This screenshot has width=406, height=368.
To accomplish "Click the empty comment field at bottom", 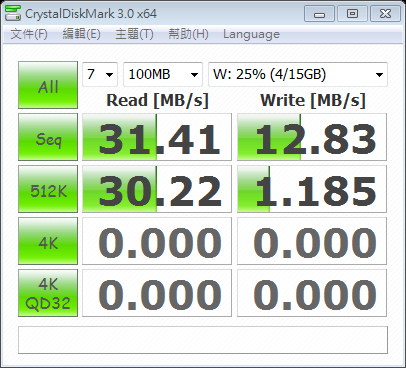I will (x=203, y=340).
